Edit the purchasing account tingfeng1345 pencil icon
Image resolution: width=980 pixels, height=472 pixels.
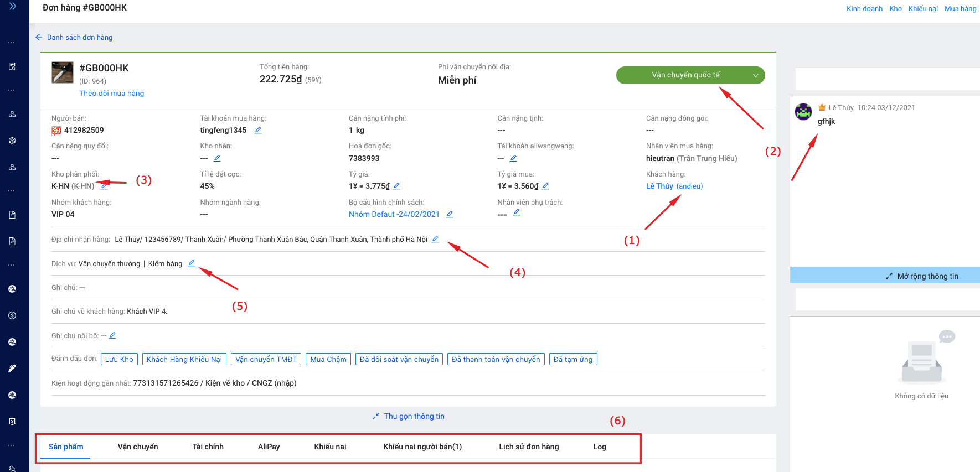(258, 130)
